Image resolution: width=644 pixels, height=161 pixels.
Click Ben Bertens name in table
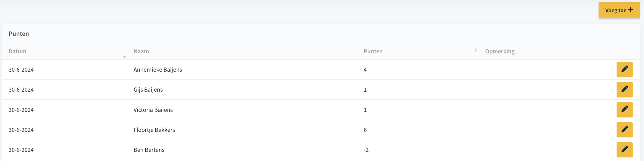pos(149,150)
